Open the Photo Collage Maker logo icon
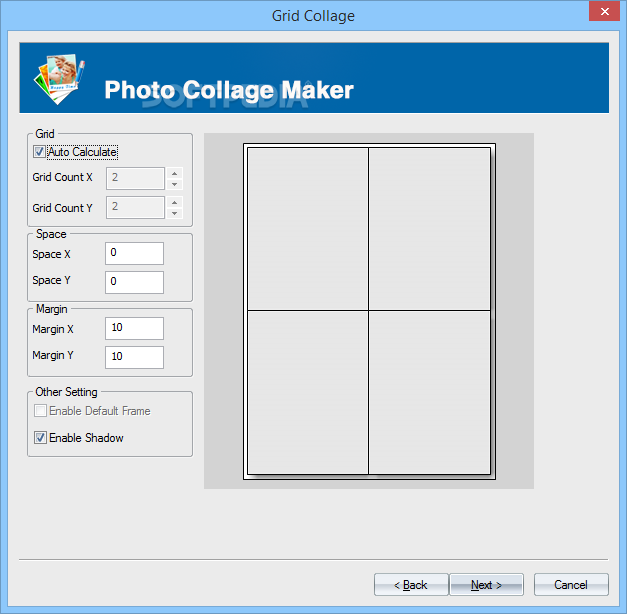627x614 pixels. pyautogui.click(x=59, y=78)
